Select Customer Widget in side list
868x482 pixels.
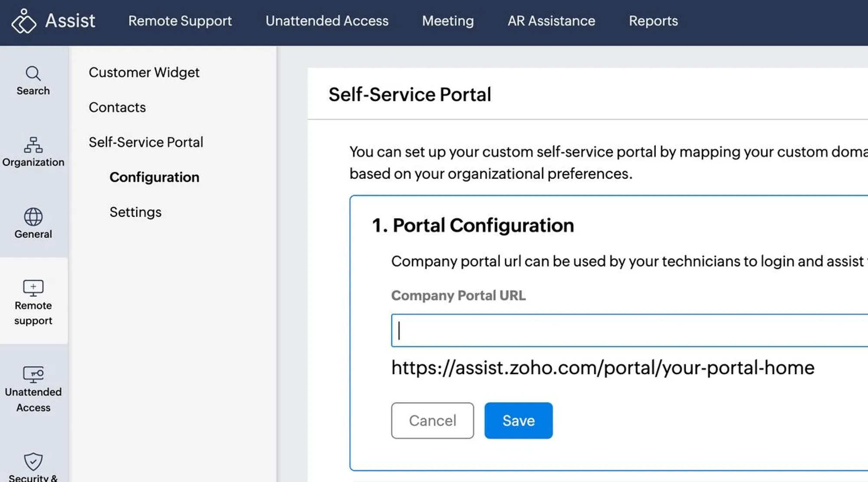pos(144,72)
